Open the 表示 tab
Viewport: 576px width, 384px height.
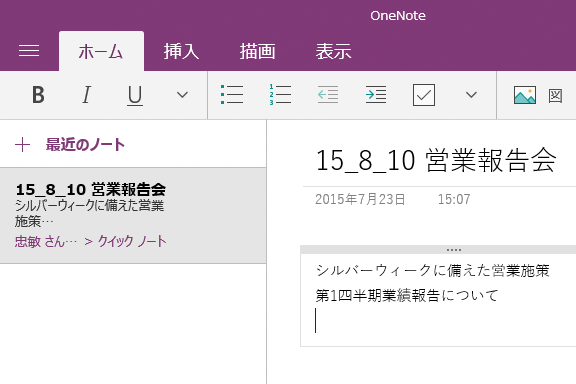pos(334,51)
